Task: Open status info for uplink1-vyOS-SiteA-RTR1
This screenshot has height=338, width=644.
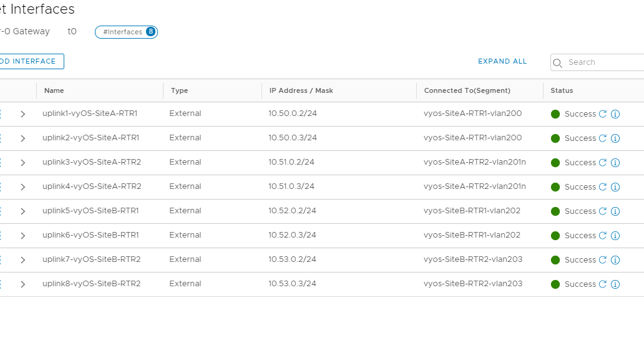Action: 615,114
